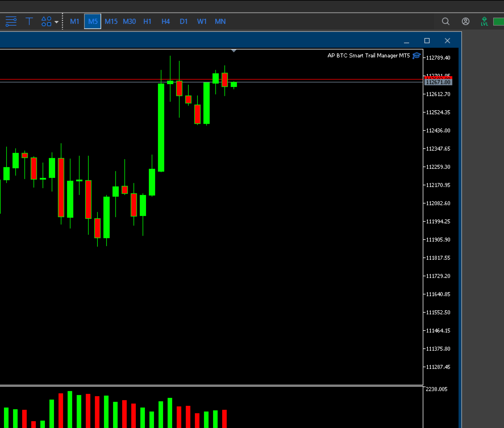Switch chart to M1 timeframe
Viewport: 504px width, 428px height.
74,22
